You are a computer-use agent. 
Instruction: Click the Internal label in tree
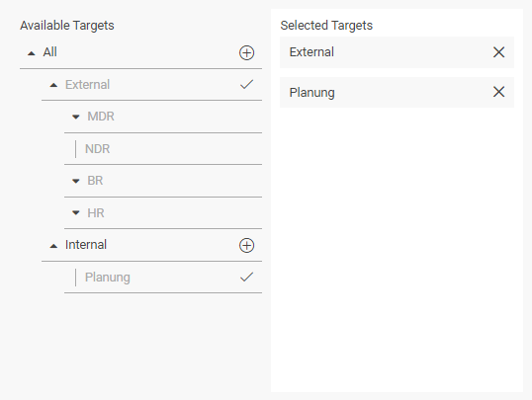[x=86, y=245]
